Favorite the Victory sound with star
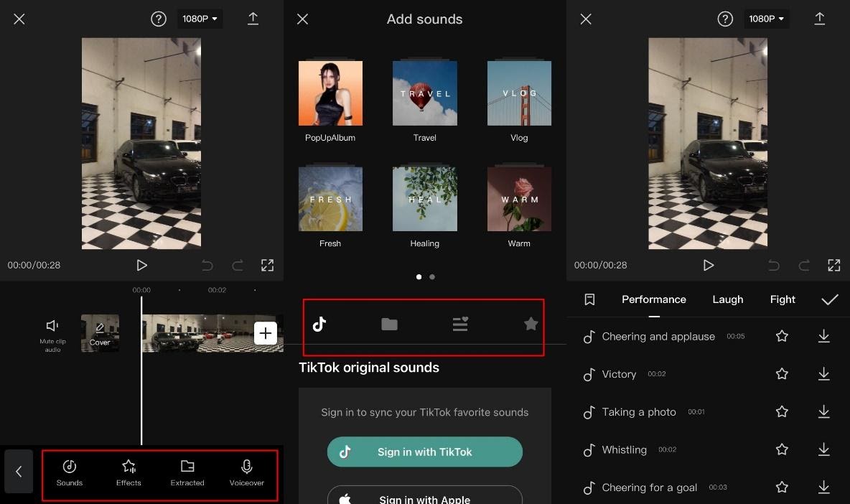Viewport: 850px width, 504px height. [782, 374]
